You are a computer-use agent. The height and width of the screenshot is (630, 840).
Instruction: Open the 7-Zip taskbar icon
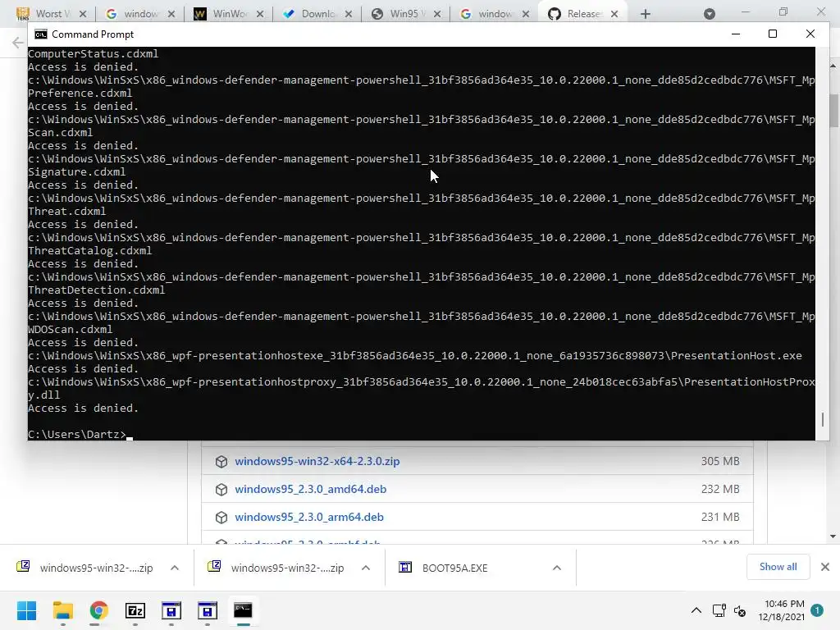point(135,610)
